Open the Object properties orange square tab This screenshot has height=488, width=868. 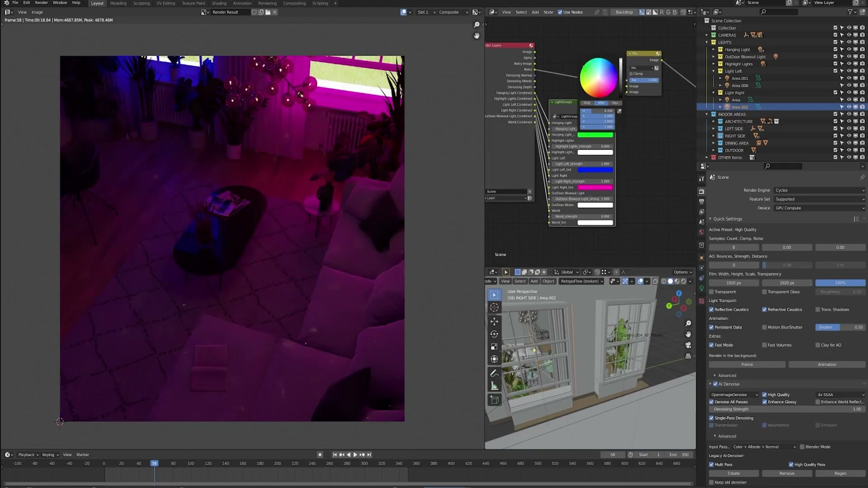tap(701, 258)
